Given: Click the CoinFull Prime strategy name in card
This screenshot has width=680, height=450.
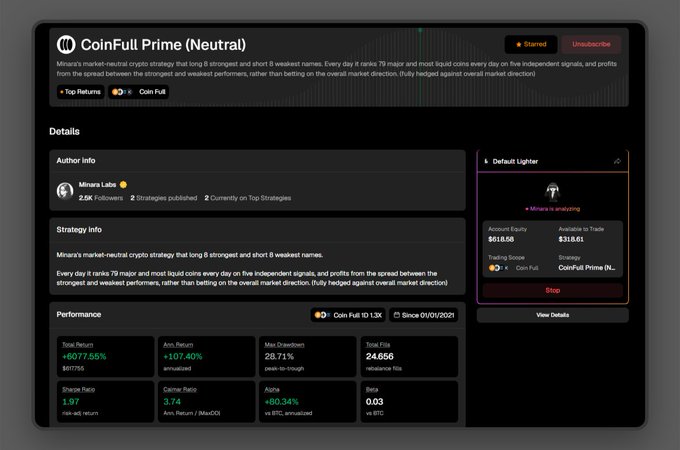Looking at the screenshot, I should coord(587,268).
